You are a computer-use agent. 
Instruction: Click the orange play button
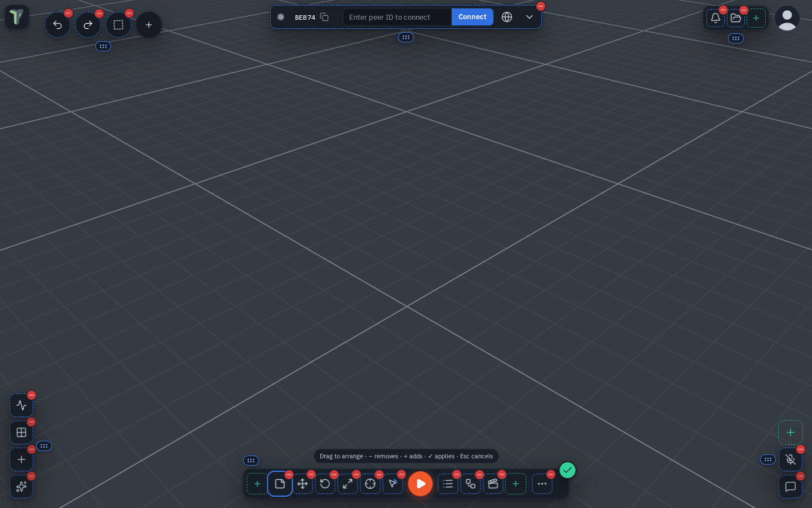(420, 484)
